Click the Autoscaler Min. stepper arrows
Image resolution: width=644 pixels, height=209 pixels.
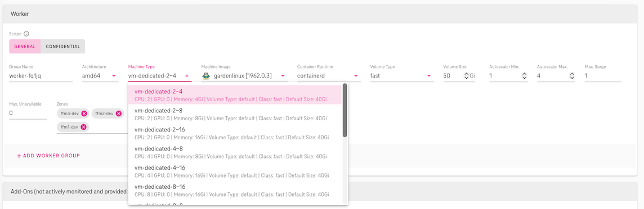pos(524,76)
